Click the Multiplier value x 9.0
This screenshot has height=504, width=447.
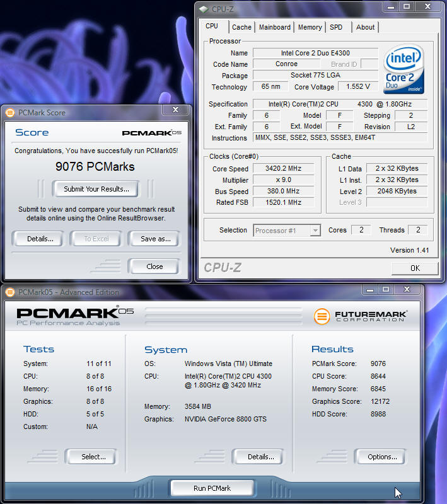[x=283, y=180]
